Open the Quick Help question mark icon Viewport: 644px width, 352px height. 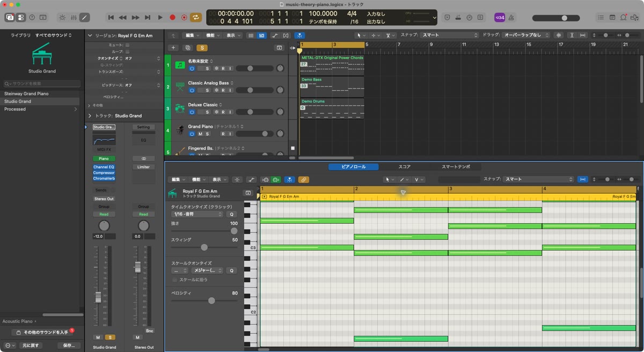[32, 17]
